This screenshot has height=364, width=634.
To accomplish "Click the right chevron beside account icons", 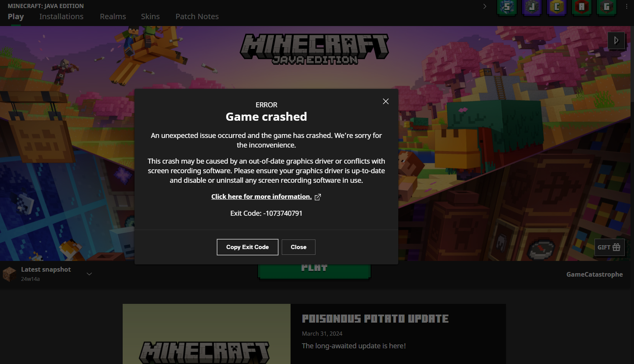I will point(485,7).
